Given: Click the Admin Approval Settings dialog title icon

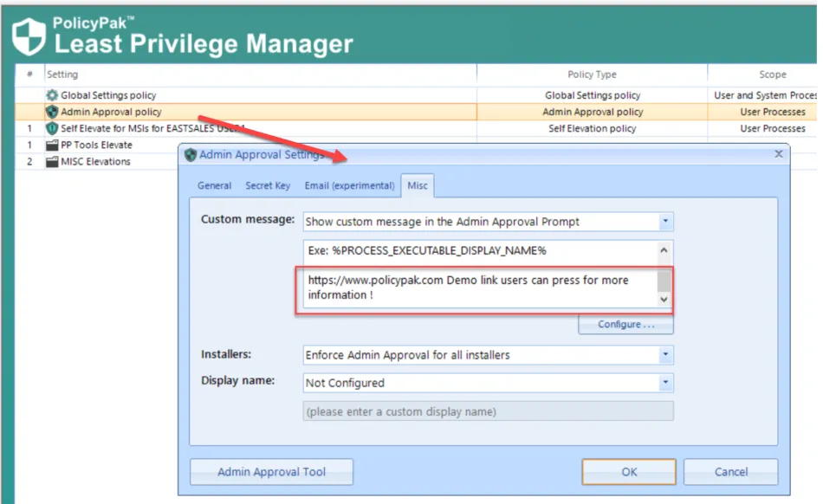Looking at the screenshot, I should click(190, 155).
